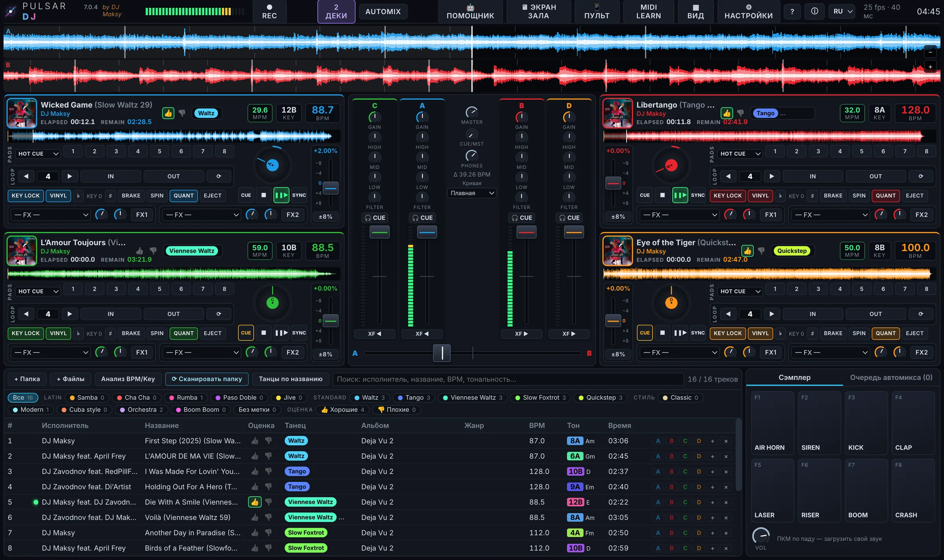Open second FX dropdown on L'Amour Toujours deck
Image resolution: width=944 pixels, height=560 pixels.
click(202, 353)
